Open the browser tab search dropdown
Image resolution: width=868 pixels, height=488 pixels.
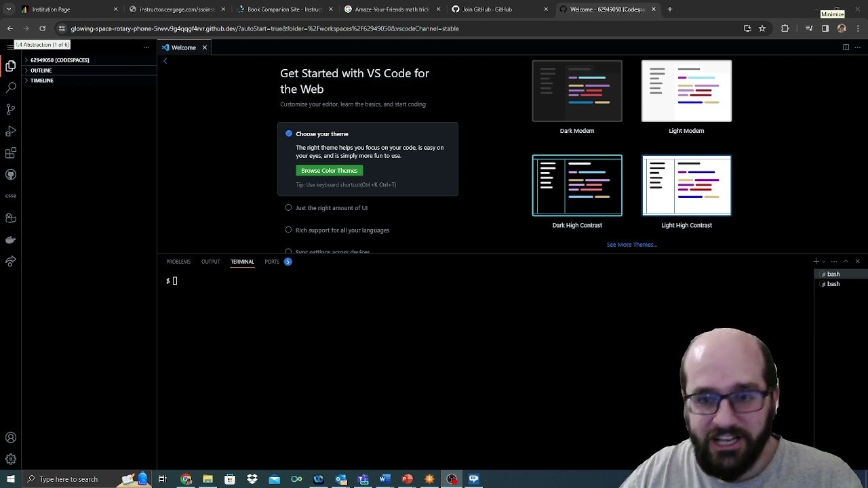[9, 9]
